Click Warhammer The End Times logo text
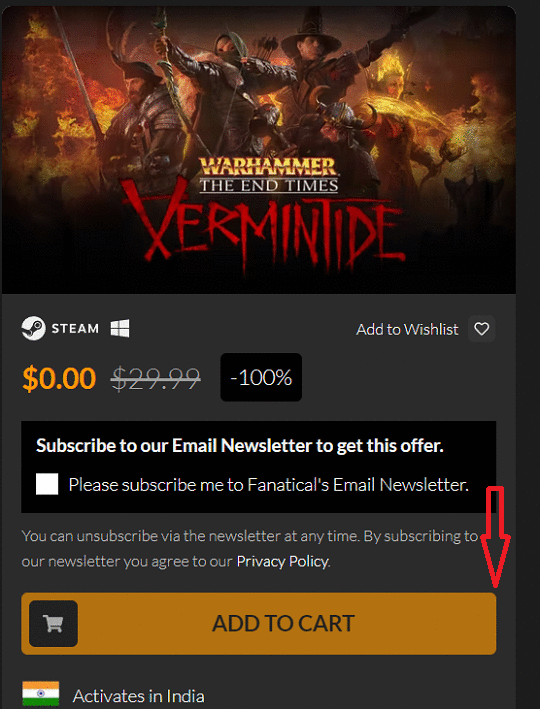 point(269,175)
